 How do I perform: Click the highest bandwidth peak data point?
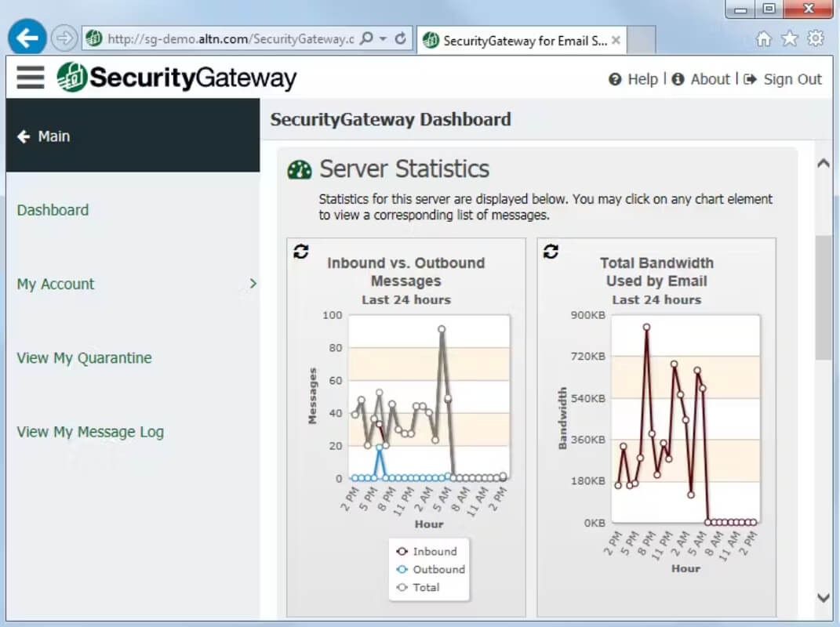click(646, 327)
